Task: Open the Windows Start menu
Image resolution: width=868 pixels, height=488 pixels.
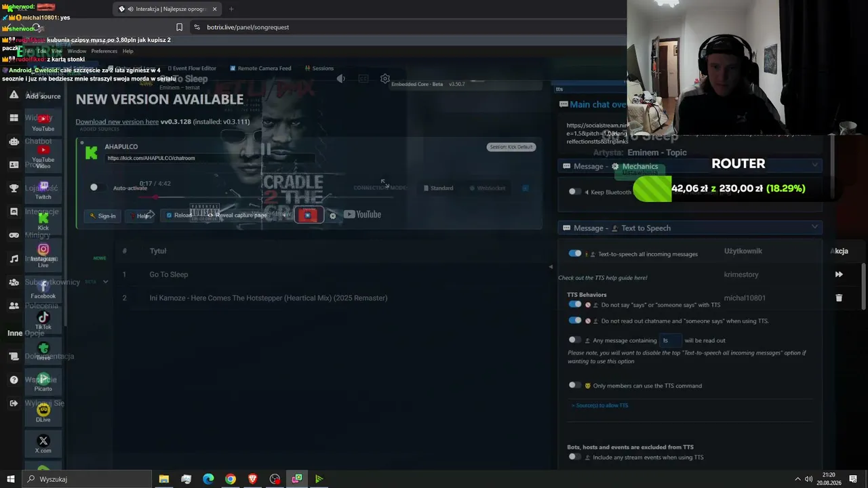Action: [x=11, y=479]
